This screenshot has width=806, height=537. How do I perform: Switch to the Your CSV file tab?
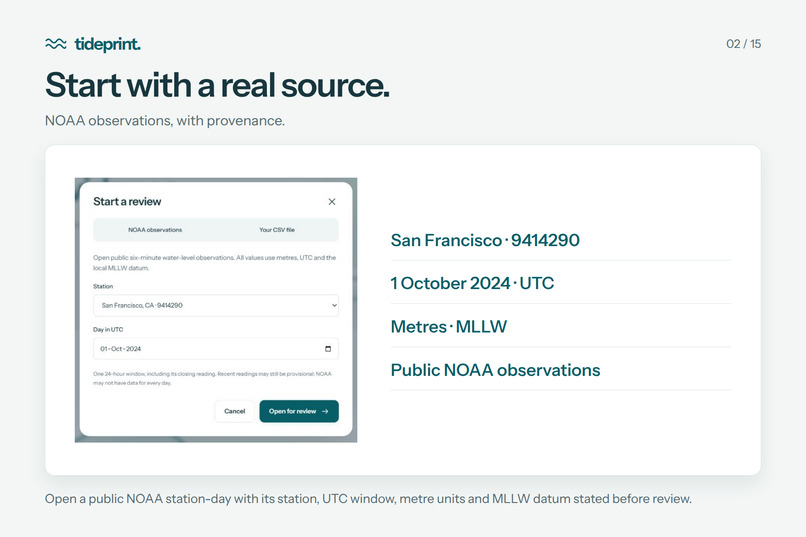[x=277, y=230]
